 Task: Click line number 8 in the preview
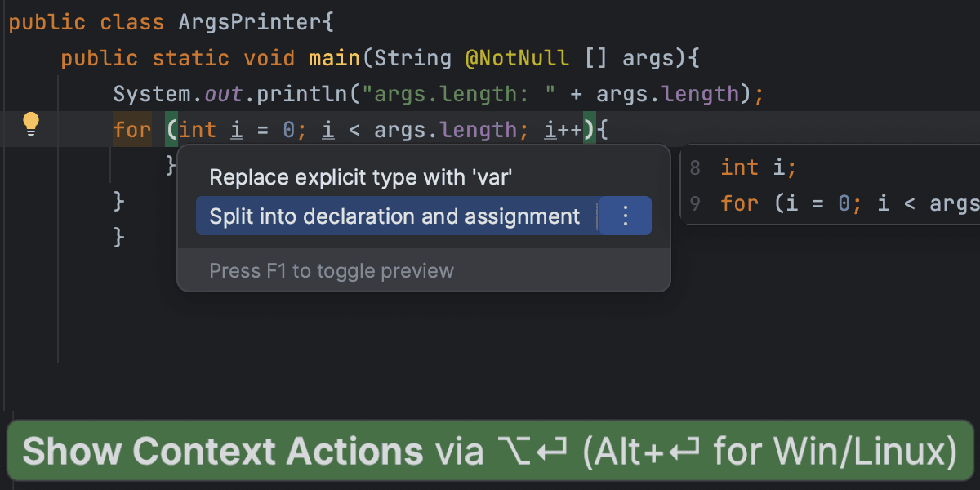click(x=695, y=167)
